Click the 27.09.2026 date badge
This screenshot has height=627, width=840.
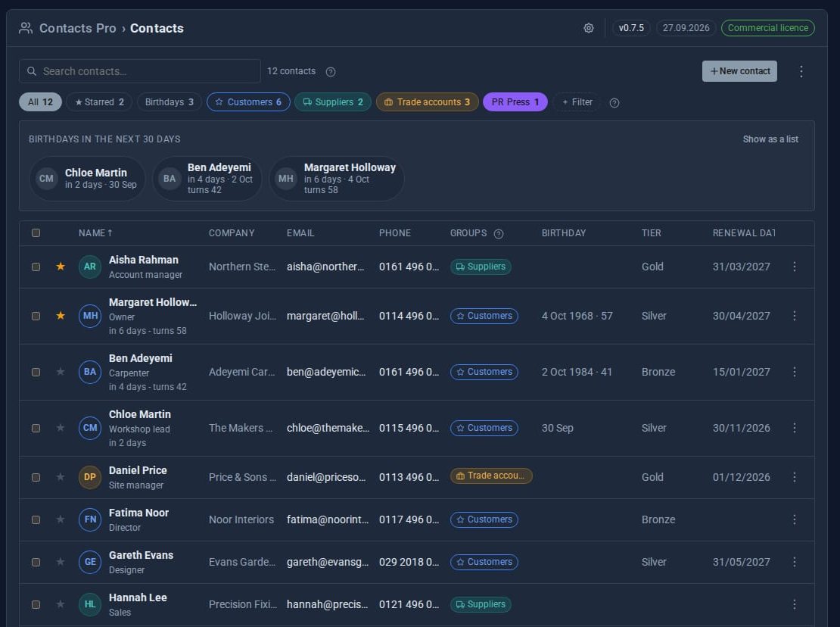686,28
